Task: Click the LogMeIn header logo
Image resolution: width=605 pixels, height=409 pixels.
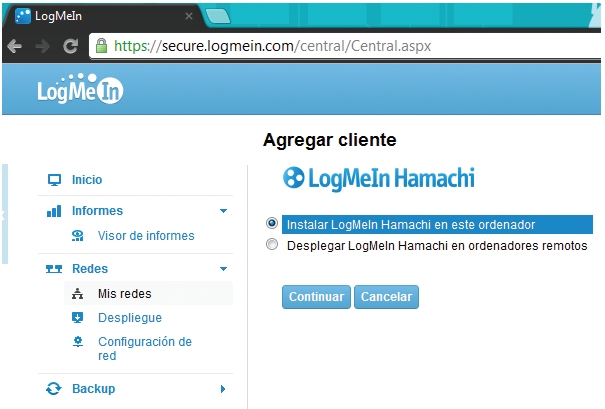Action: (x=80, y=89)
